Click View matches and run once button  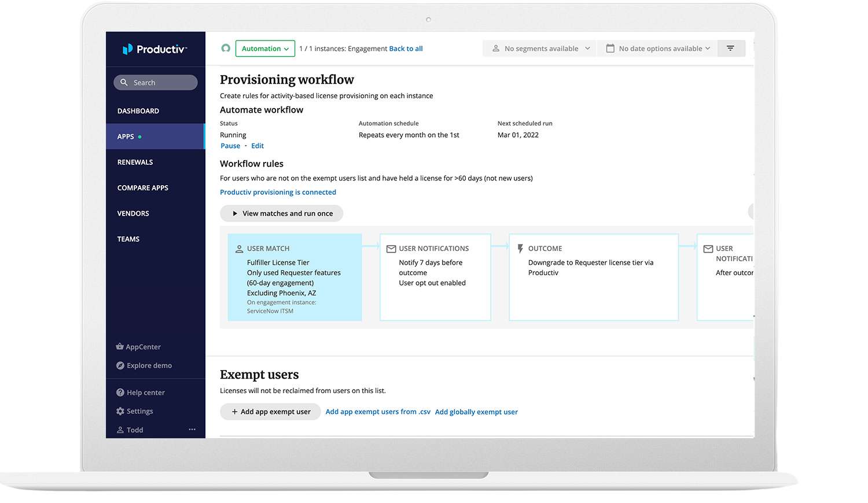tap(281, 213)
